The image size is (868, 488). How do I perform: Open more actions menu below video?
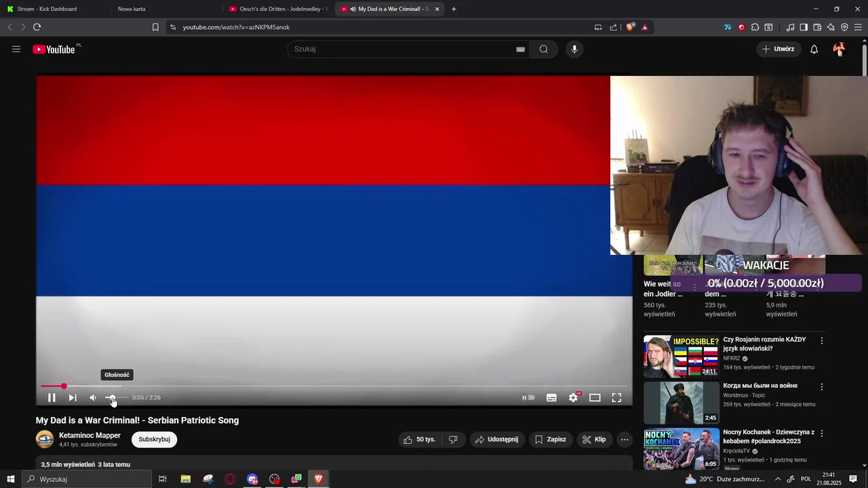click(625, 439)
